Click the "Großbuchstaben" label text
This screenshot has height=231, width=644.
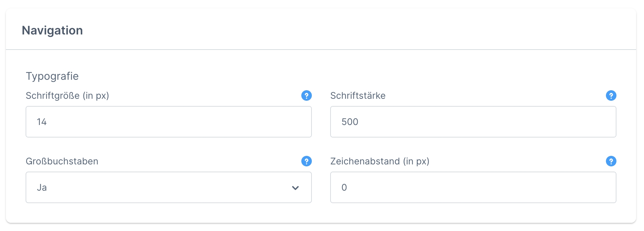[x=62, y=161]
